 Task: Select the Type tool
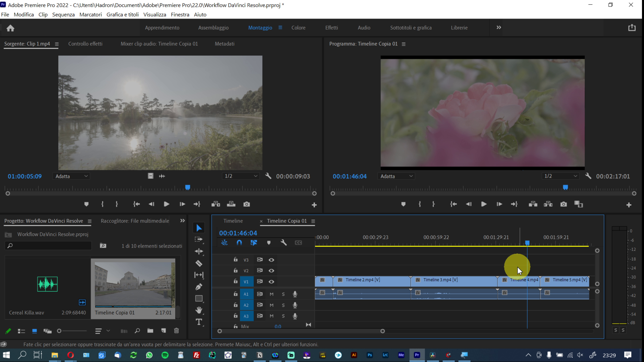tap(199, 322)
